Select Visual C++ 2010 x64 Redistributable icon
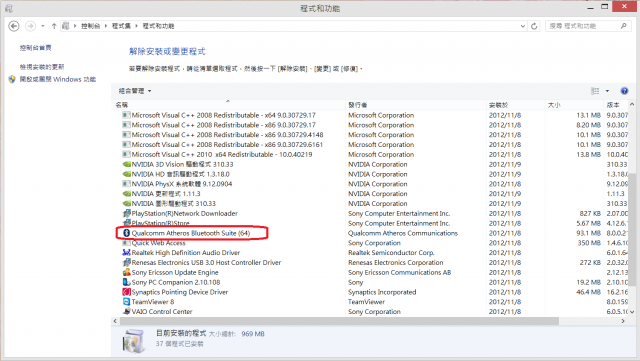The width and height of the screenshot is (640, 361). point(127,154)
